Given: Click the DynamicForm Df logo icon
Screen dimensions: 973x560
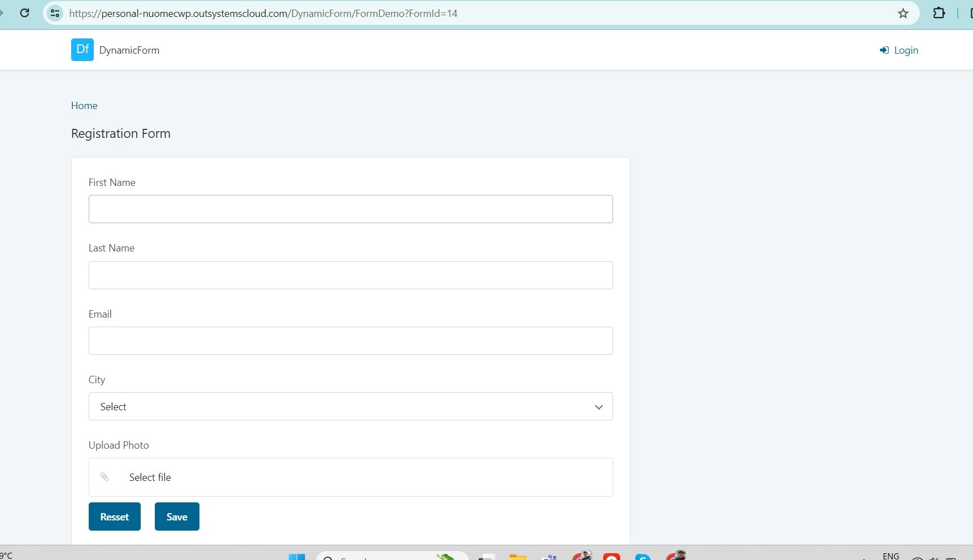Looking at the screenshot, I should click(82, 50).
